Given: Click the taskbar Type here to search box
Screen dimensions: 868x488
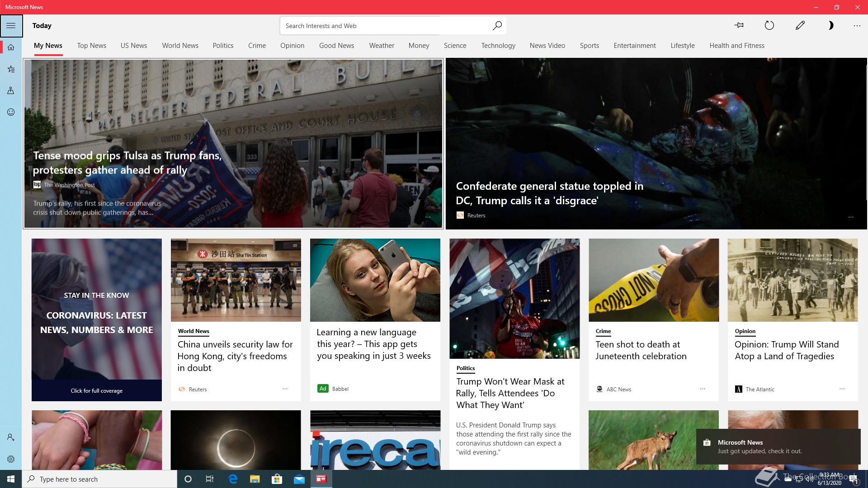Looking at the screenshot, I should (99, 479).
